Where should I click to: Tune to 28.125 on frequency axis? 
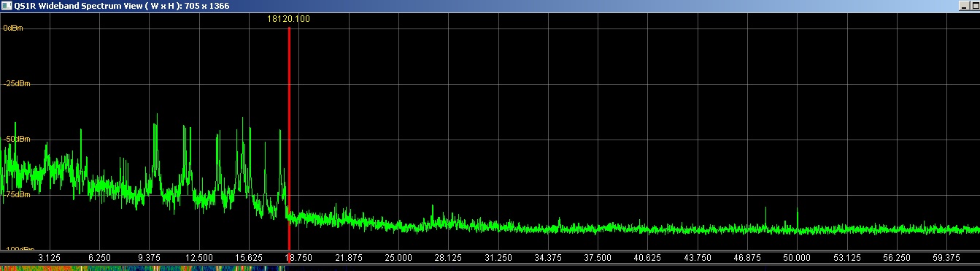(448, 258)
